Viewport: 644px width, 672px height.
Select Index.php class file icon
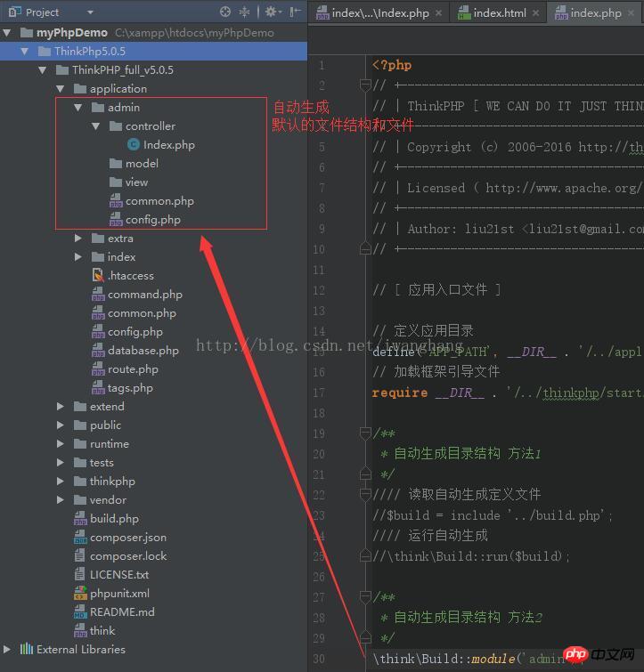[134, 145]
